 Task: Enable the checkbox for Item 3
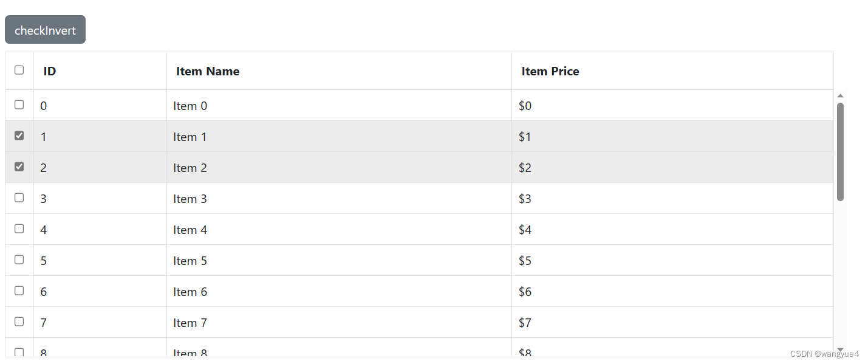[x=19, y=197]
